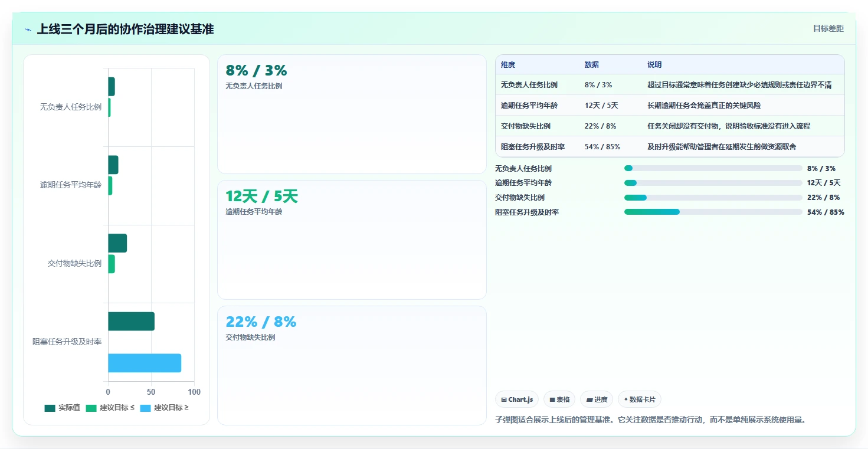
Task: Click chart axis label 阻塞任务升级及时率
Action: pyautogui.click(x=67, y=342)
